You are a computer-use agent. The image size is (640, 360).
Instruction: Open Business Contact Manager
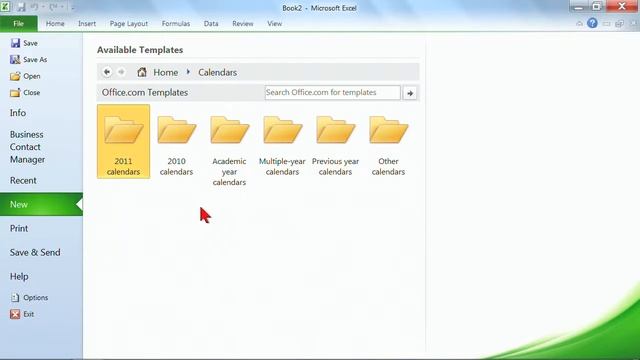27,147
